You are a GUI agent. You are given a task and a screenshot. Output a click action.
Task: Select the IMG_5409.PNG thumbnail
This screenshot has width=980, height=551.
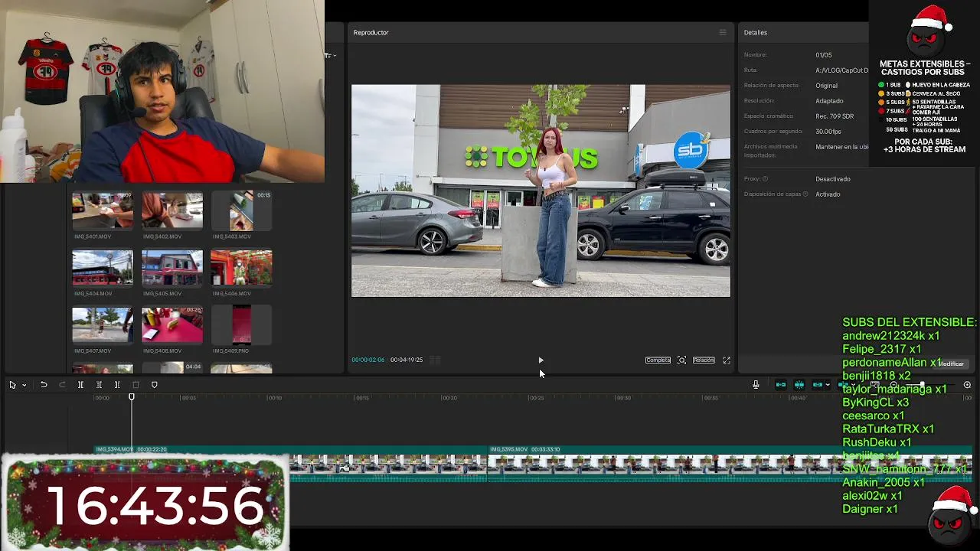tap(241, 325)
